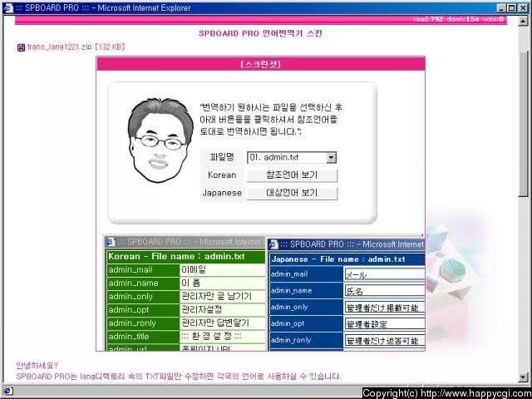The width and height of the screenshot is (532, 399).
Task: Click the scroll up arrow of vertical scrollbar
Action: (x=523, y=22)
